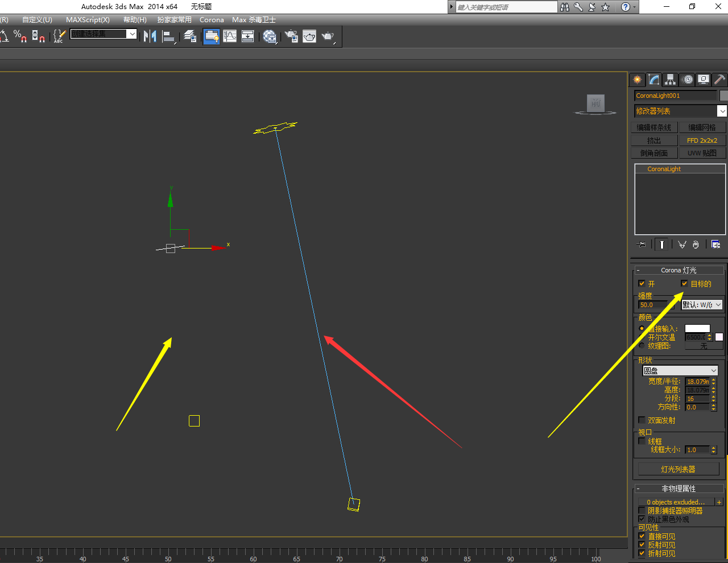Open the 帮助(H) menu
The image size is (728, 563).
point(135,20)
